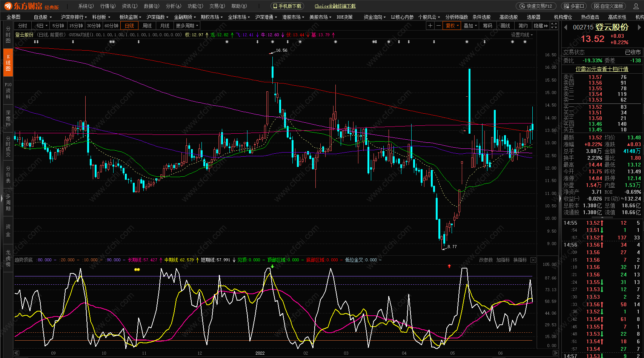Select the F10资料 sidebar tab
The height and width of the screenshot is (358, 644).
tap(8, 91)
